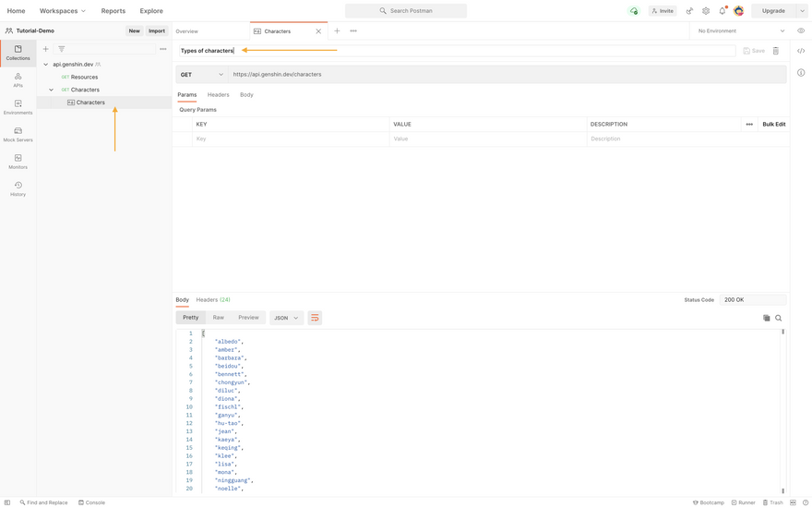The width and height of the screenshot is (812, 508).
Task: Open Bootcamp from status bar
Action: [709, 502]
